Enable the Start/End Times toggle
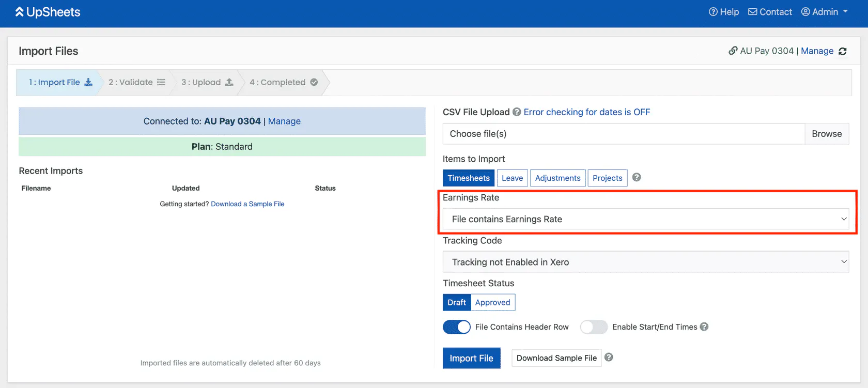The image size is (868, 388). coord(594,327)
